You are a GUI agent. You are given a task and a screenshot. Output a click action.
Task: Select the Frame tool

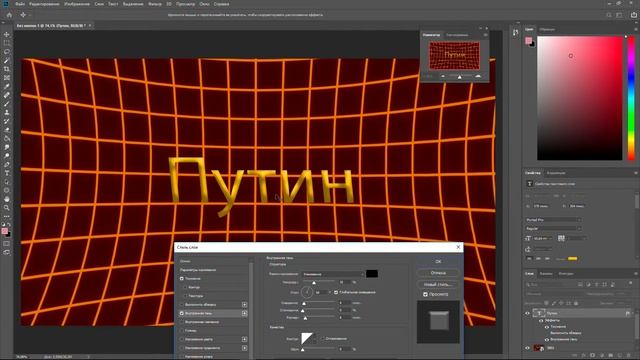click(x=7, y=78)
